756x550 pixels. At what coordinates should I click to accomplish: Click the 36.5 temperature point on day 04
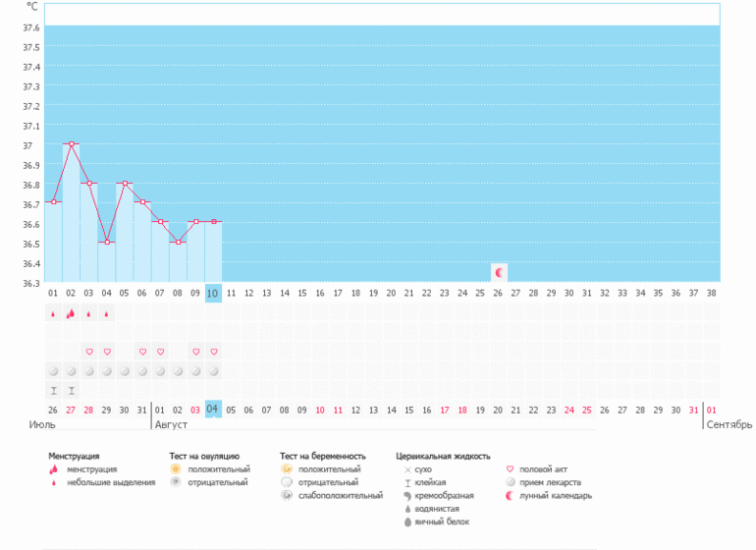click(107, 243)
